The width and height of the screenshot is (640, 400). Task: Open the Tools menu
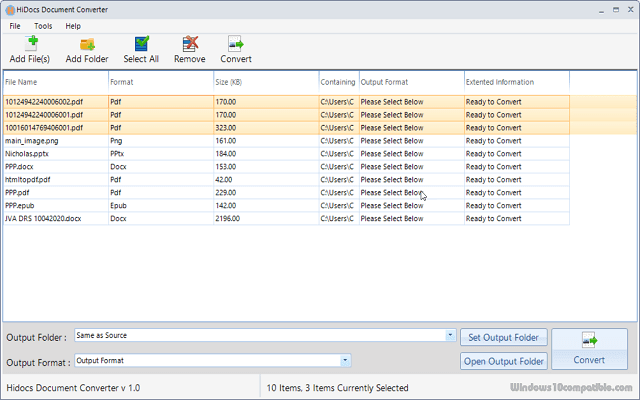click(x=43, y=26)
